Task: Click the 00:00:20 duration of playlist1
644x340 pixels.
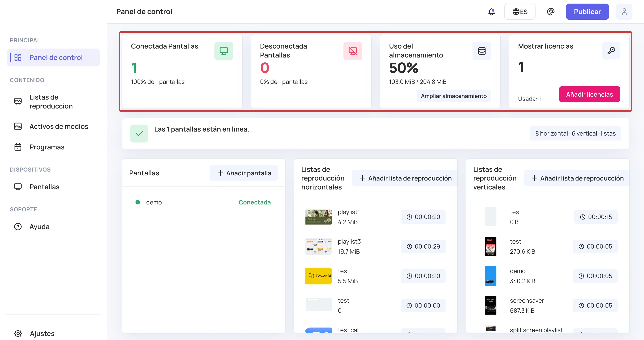Action: [423, 217]
